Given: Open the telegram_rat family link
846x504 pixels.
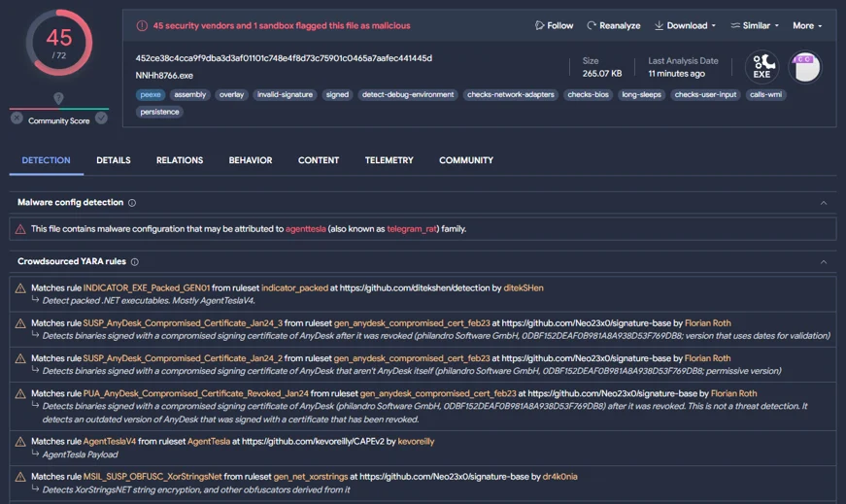Looking at the screenshot, I should (x=412, y=229).
